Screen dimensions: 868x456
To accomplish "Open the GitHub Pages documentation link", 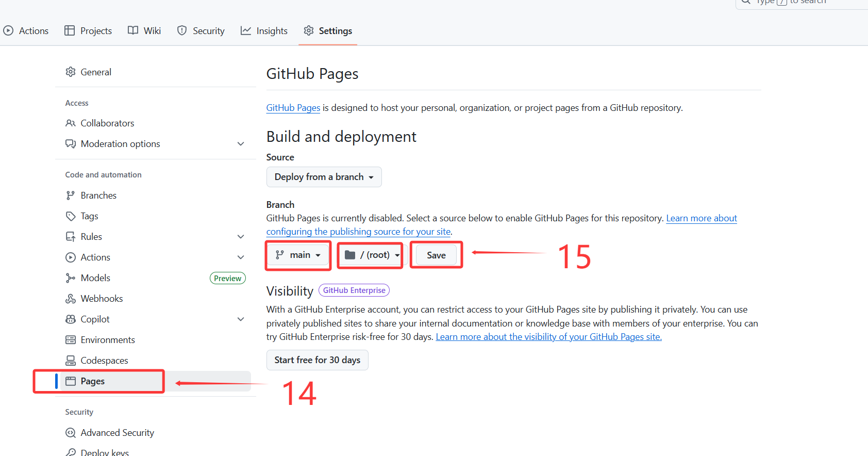I will 293,108.
